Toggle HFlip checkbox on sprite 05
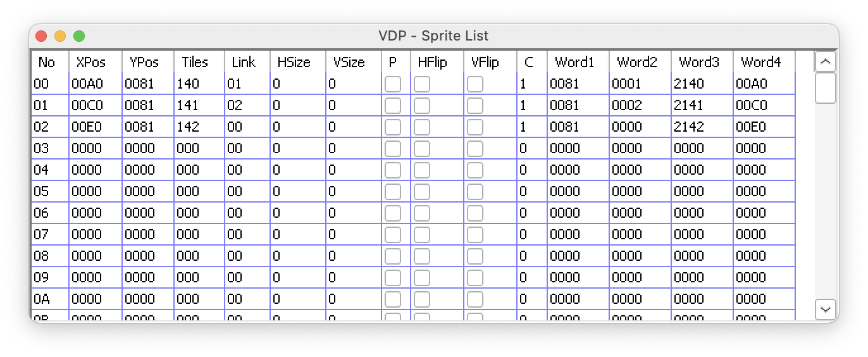 click(422, 192)
